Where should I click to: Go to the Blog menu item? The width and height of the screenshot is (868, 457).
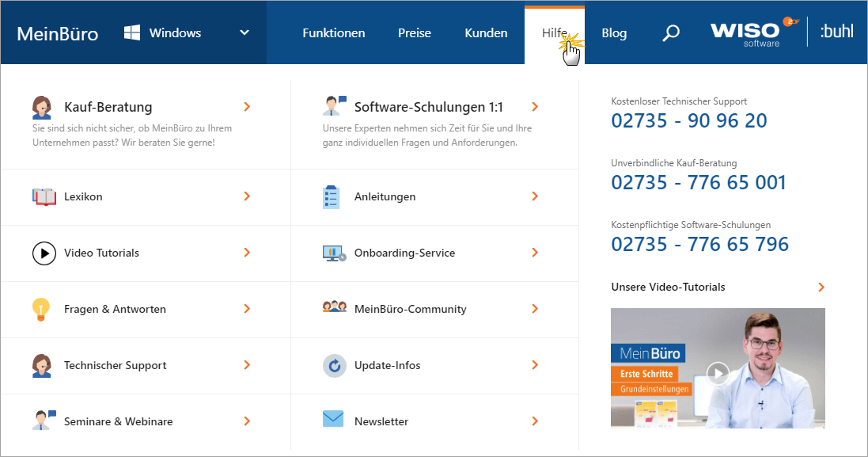point(614,33)
